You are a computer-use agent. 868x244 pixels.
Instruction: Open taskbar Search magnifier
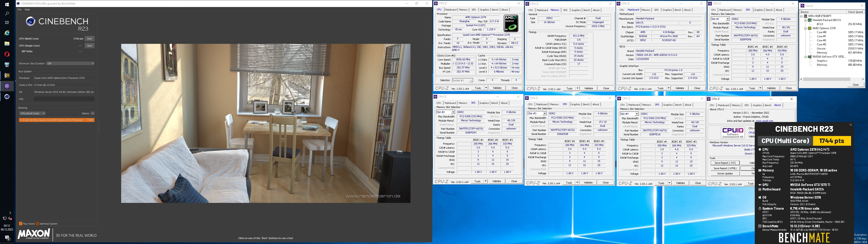(x=7, y=14)
